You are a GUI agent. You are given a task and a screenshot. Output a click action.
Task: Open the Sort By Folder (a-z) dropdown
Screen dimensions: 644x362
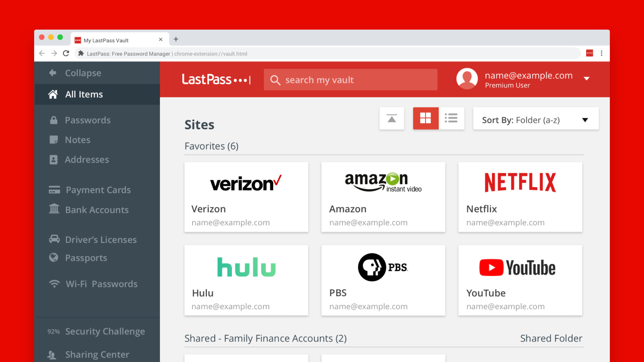(x=536, y=119)
